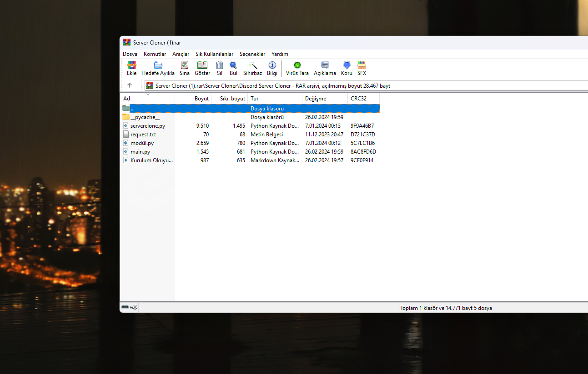Click the Kurulum Okuyu... file icon
The image size is (588, 374).
point(126,160)
